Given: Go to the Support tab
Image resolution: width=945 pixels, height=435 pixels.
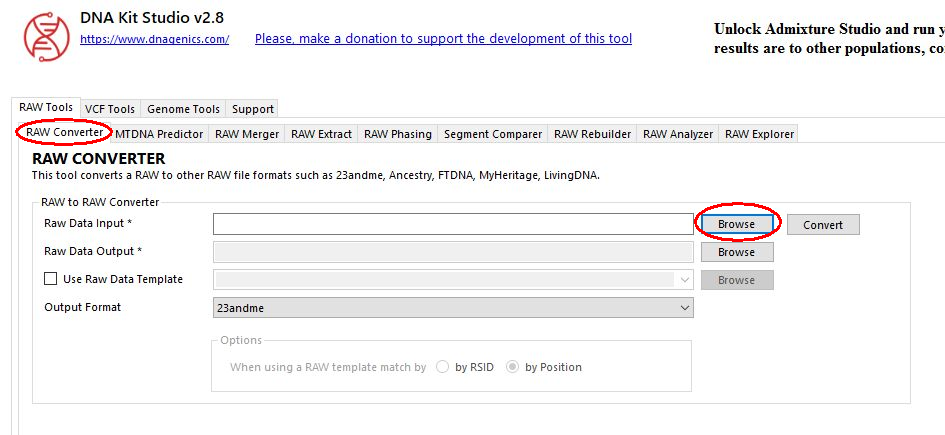Looking at the screenshot, I should coord(252,109).
